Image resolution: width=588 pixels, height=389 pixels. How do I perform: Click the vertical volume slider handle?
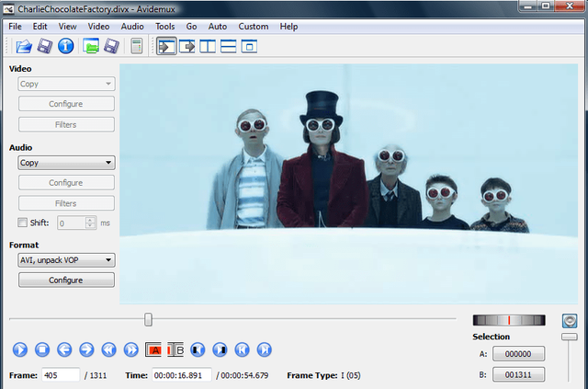pos(570,337)
